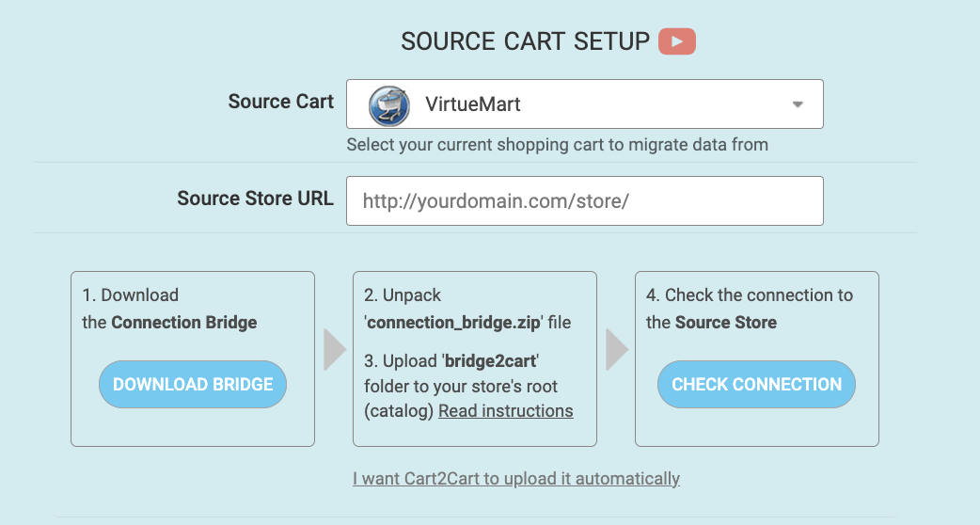Click '3. Upload bridge2cart folder' step text
The image size is (980, 525).
[468, 387]
